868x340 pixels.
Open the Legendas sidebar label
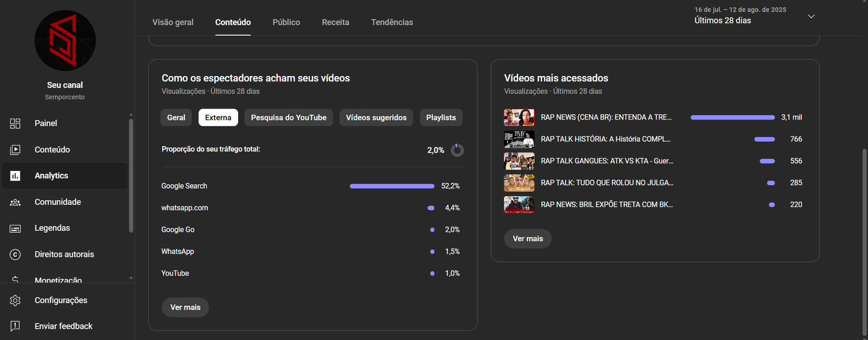tap(52, 228)
